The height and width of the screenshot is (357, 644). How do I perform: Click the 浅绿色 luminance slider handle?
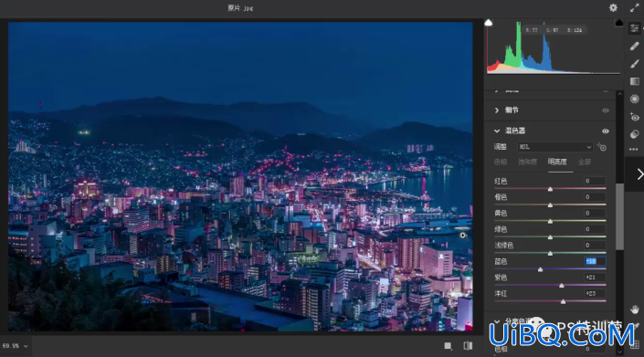click(x=550, y=254)
